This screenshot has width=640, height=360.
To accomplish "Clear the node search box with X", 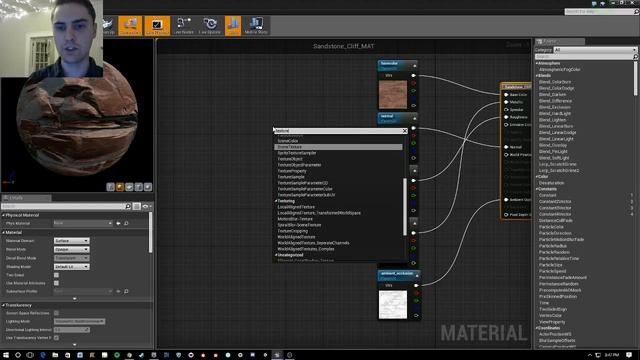I will tap(404, 131).
